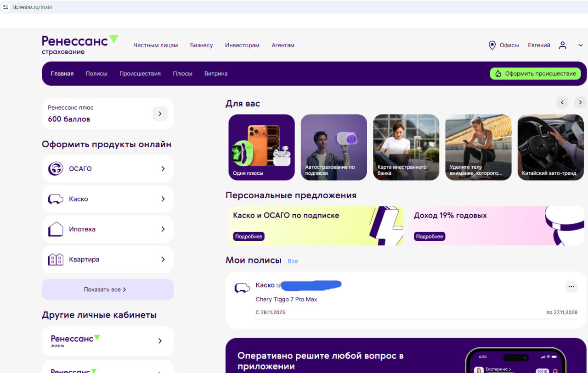Click the Квартира building icon
The height and width of the screenshot is (373, 588).
pos(56,260)
